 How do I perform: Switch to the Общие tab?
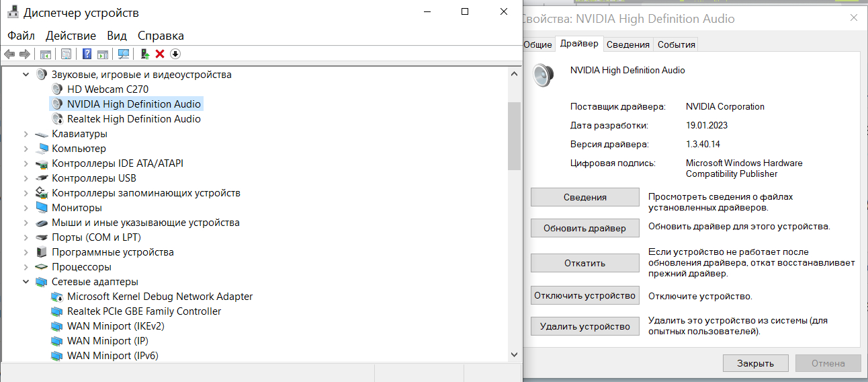point(537,44)
